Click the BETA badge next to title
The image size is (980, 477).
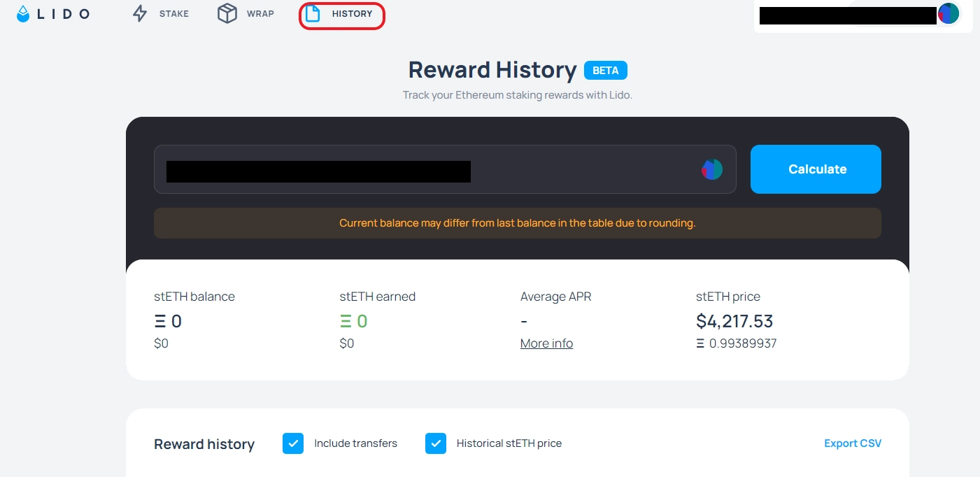point(606,71)
